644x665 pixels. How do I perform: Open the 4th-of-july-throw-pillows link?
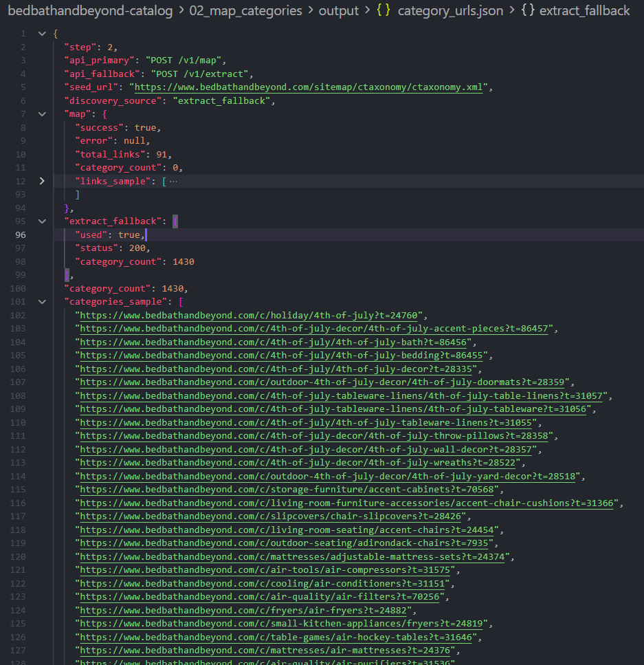pyautogui.click(x=313, y=435)
